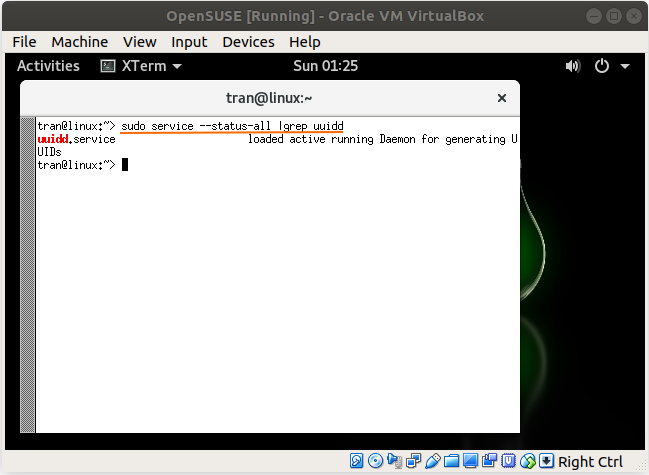
Task: Maximize the VirtualBox window
Action: (x=614, y=16)
